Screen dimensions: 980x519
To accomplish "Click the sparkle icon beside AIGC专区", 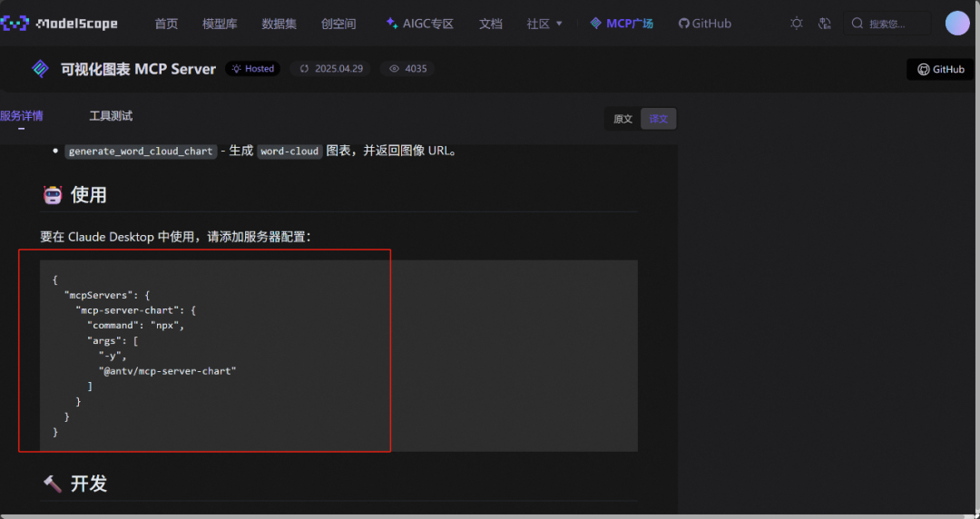I will [392, 23].
